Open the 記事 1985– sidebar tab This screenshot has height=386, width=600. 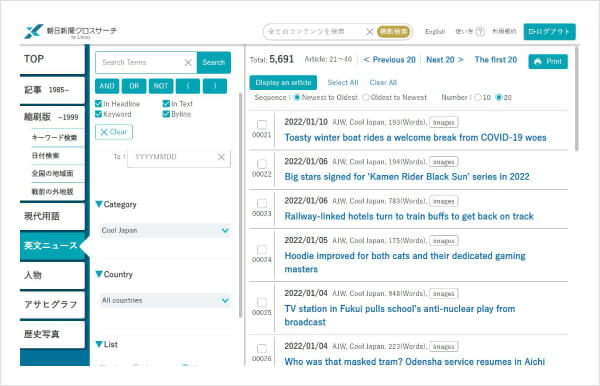[x=52, y=90]
